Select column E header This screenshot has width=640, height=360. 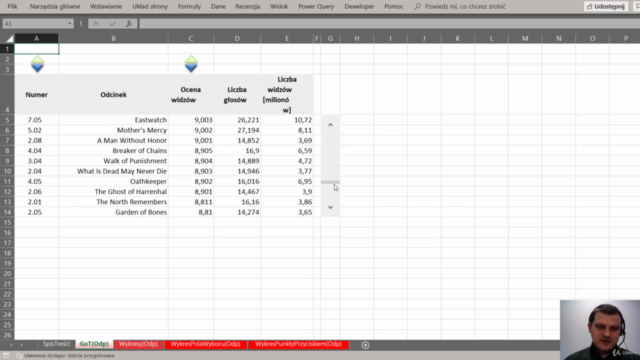[287, 38]
